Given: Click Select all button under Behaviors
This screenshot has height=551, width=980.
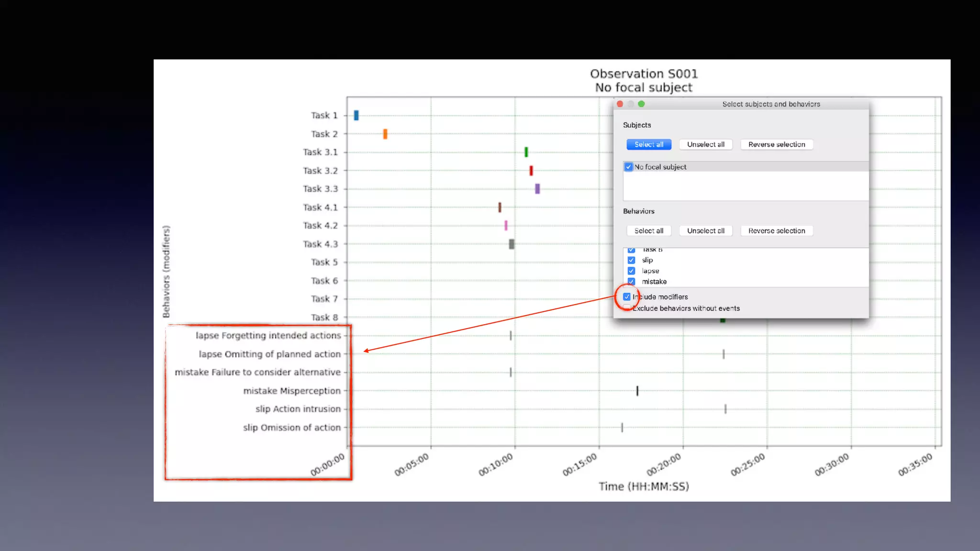Looking at the screenshot, I should tap(648, 231).
